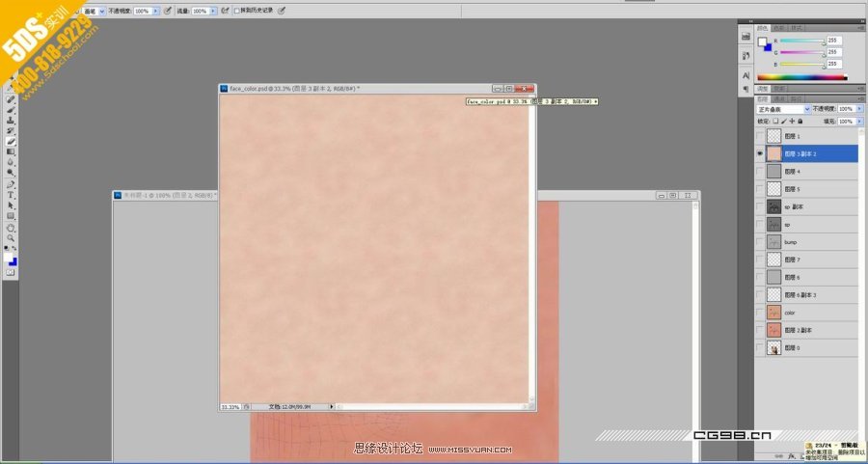The image size is (868, 464).
Task: Show the 图层 1 layer
Action: point(760,136)
